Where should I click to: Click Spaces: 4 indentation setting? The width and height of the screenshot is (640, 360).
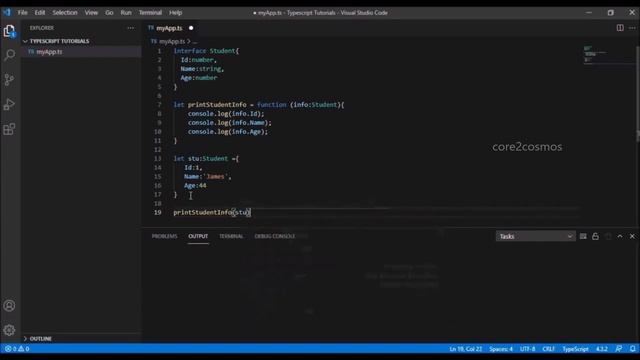pos(501,349)
